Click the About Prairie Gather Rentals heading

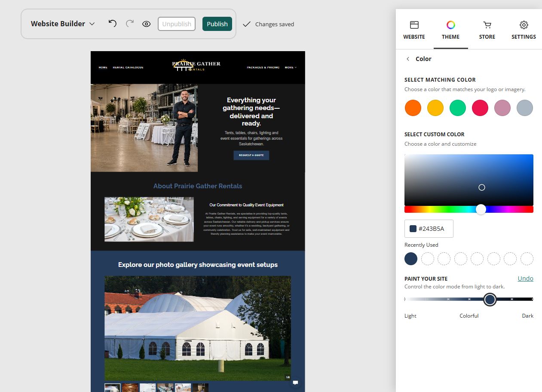[198, 186]
